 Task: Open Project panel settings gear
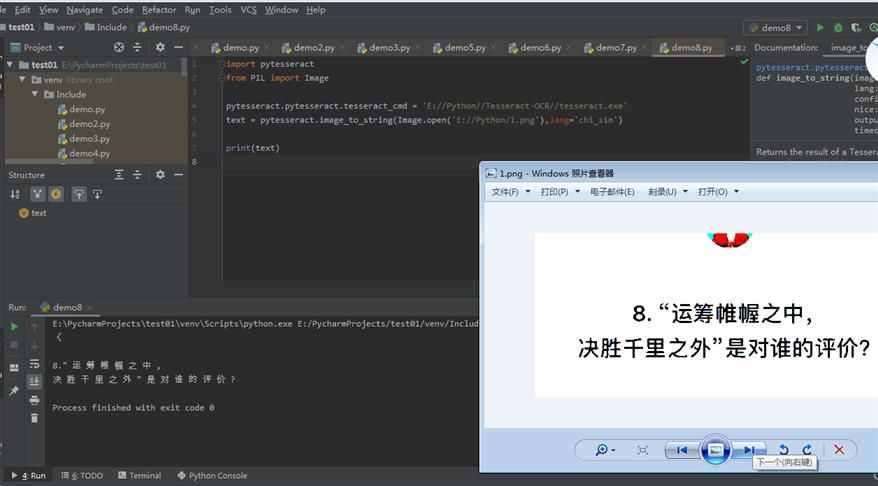point(160,48)
